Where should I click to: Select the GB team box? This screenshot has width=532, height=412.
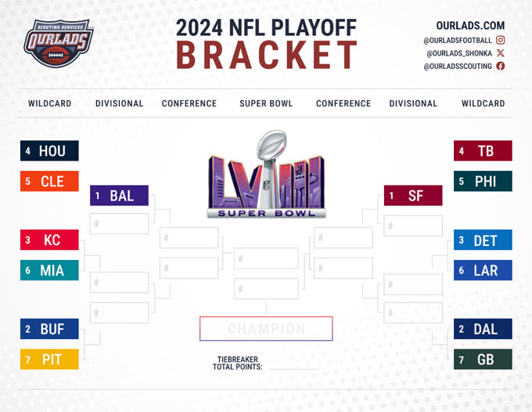(483, 359)
